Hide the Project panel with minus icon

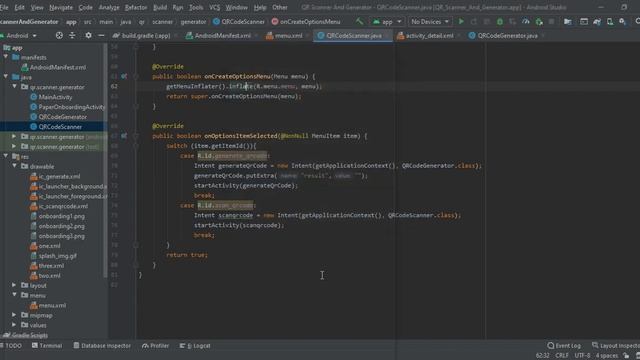[101, 36]
